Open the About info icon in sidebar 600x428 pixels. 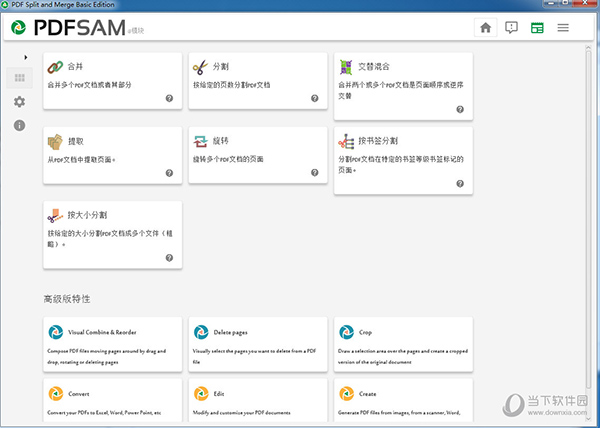20,125
